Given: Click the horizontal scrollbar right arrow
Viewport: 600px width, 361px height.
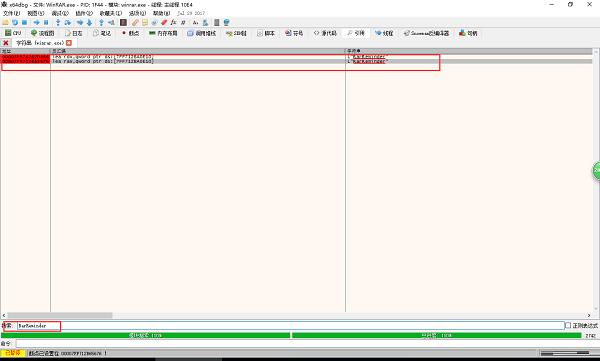Looking at the screenshot, I should 589,315.
